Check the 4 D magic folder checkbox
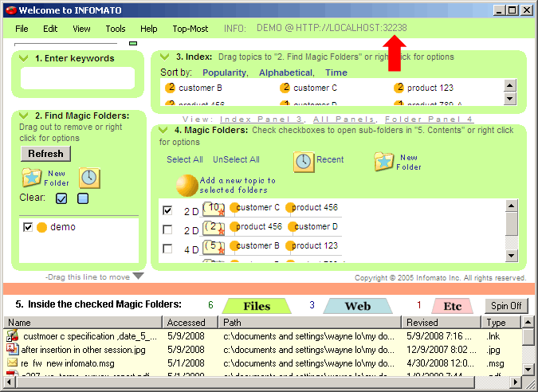 167,249
